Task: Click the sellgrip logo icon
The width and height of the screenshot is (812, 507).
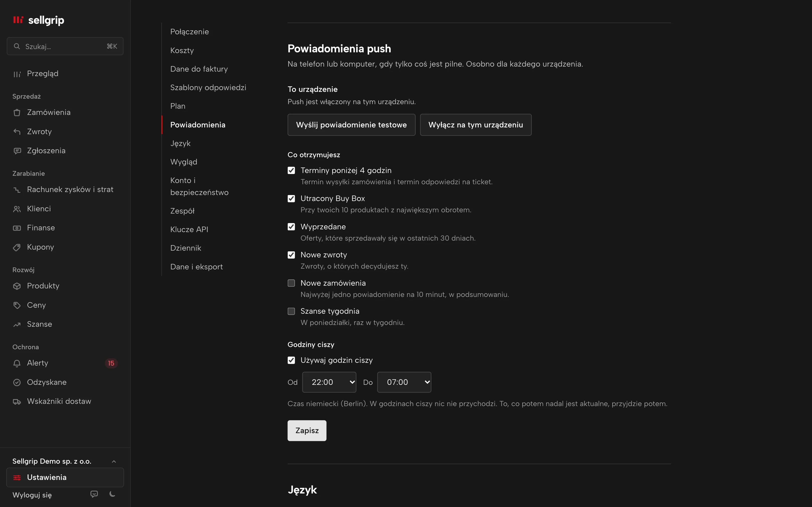Action: pyautogui.click(x=18, y=20)
